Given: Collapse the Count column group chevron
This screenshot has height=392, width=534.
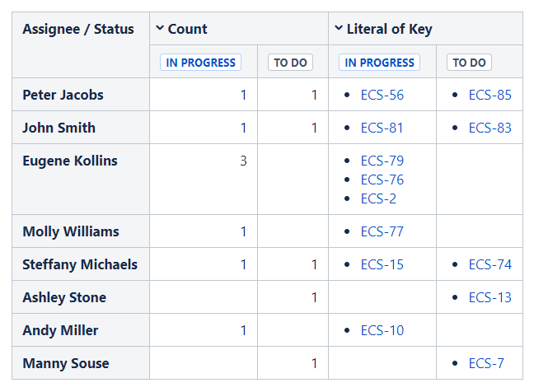Looking at the screenshot, I should click(x=159, y=29).
